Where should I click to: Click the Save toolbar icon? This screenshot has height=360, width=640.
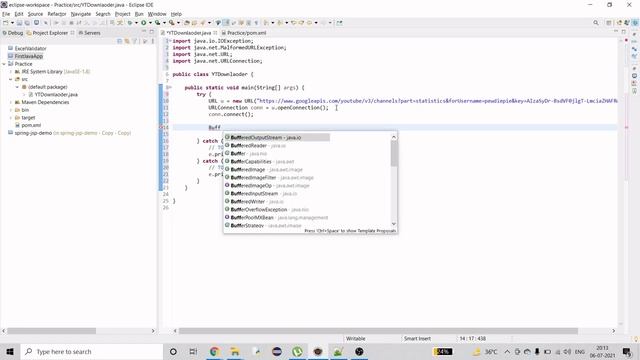(x=19, y=23)
